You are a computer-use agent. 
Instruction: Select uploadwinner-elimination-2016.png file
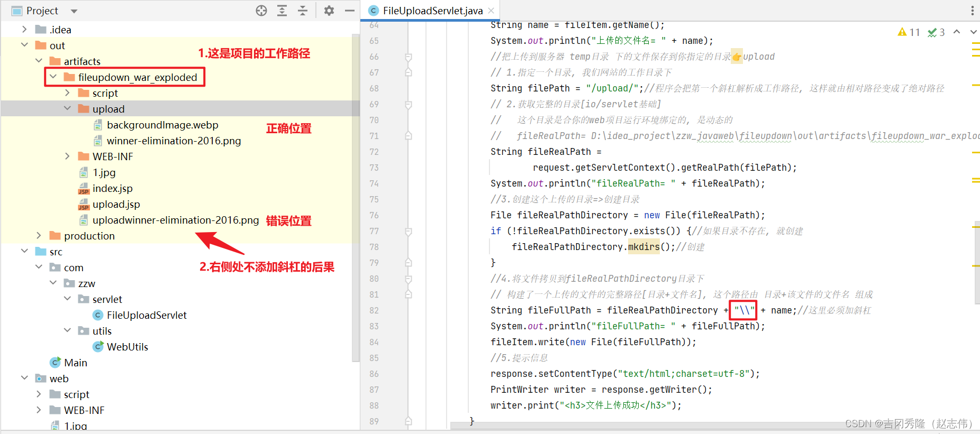pos(176,220)
